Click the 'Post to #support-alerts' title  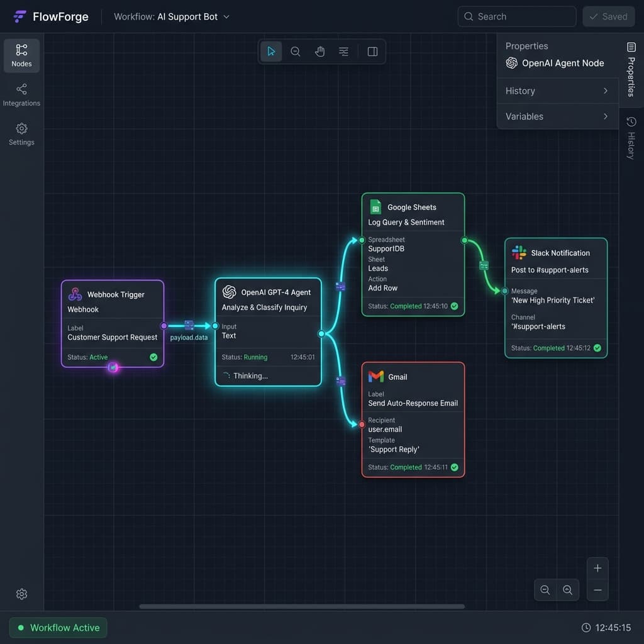(550, 270)
